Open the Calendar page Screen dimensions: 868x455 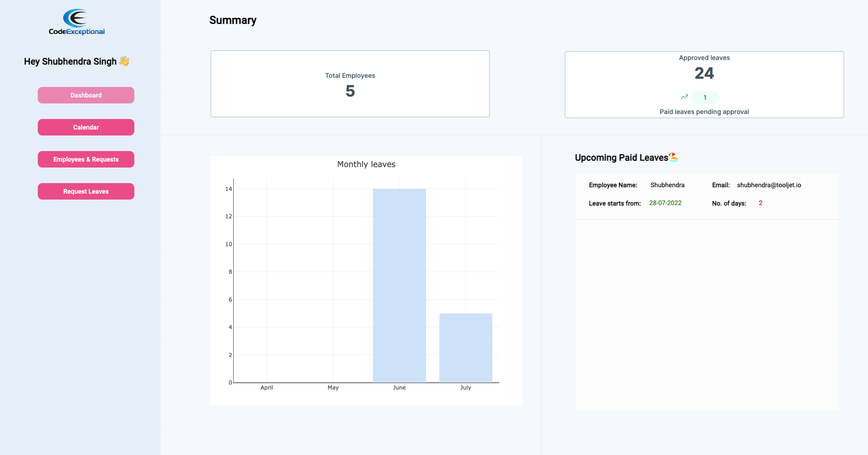pos(86,127)
